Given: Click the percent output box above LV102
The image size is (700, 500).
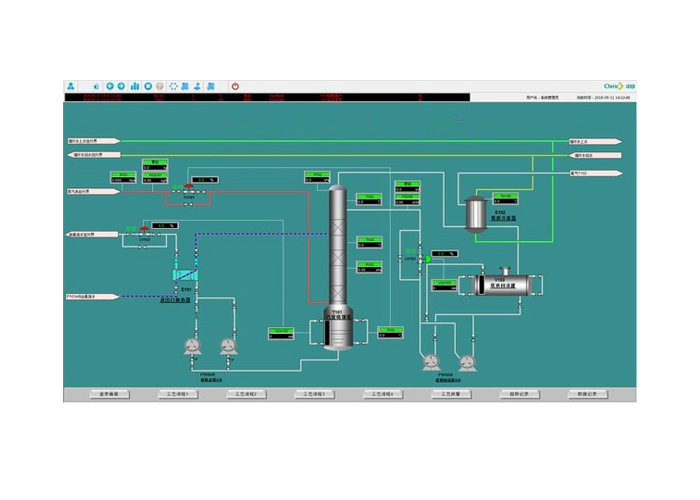Looking at the screenshot, I should click(x=165, y=226).
